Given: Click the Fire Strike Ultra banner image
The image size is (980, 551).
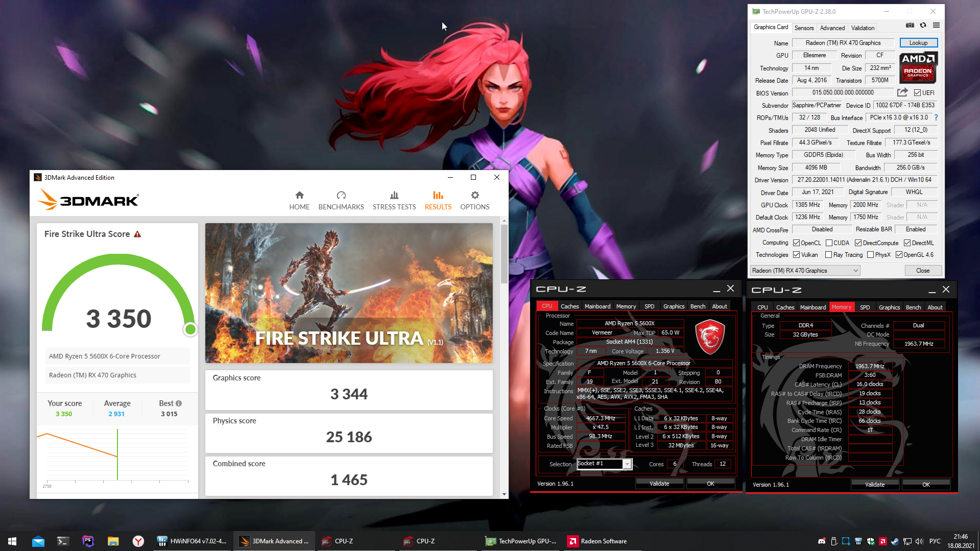Looking at the screenshot, I should pyautogui.click(x=349, y=293).
